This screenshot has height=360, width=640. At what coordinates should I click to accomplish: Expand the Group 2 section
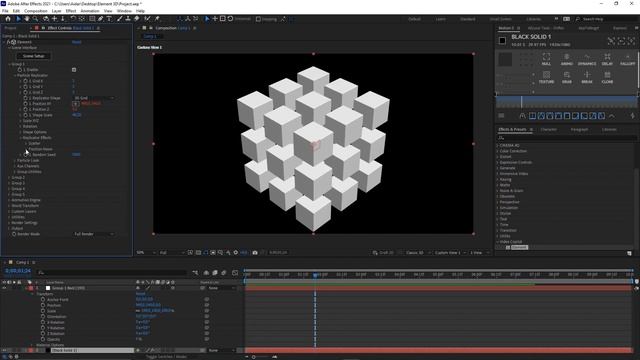pos(10,178)
